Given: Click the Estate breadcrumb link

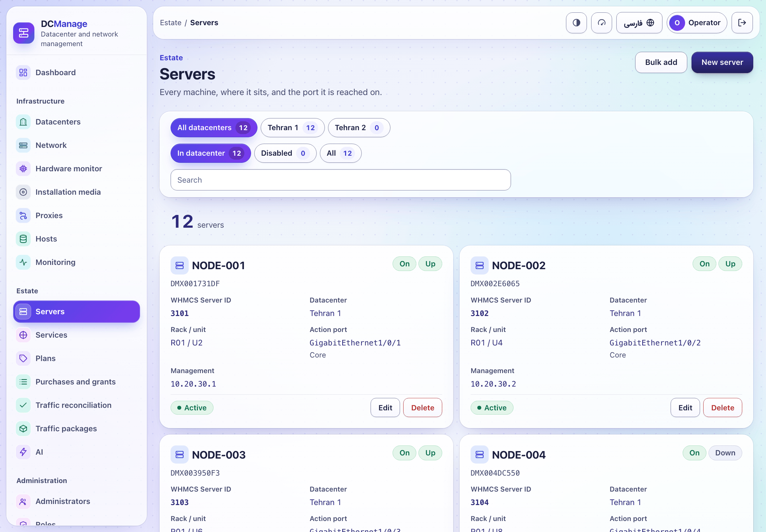Looking at the screenshot, I should click(171, 23).
